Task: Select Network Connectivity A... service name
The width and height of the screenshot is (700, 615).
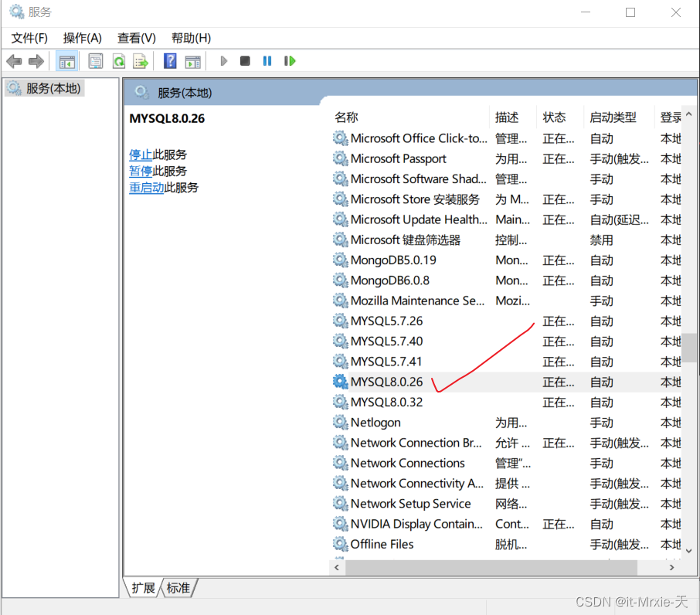Action: (417, 484)
